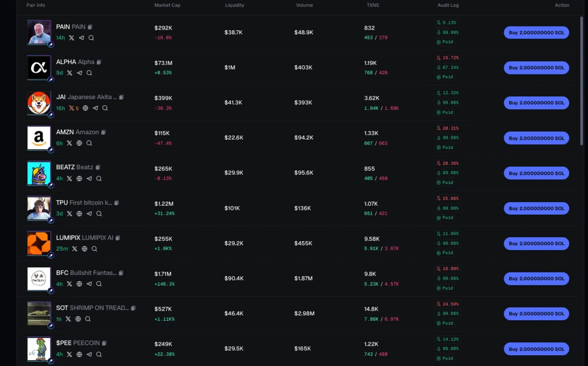Open TPU's X profile

coord(70,214)
